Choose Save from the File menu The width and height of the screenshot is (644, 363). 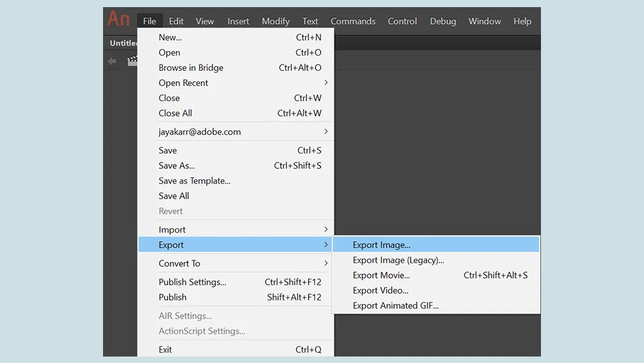tap(236, 150)
